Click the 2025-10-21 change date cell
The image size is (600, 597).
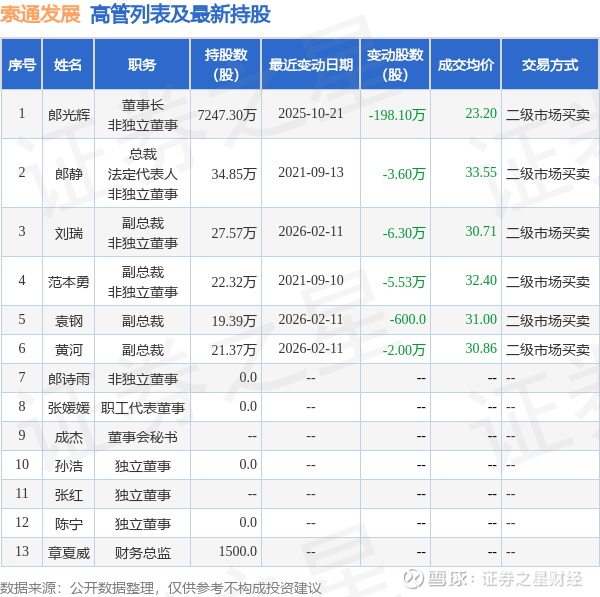click(x=310, y=115)
